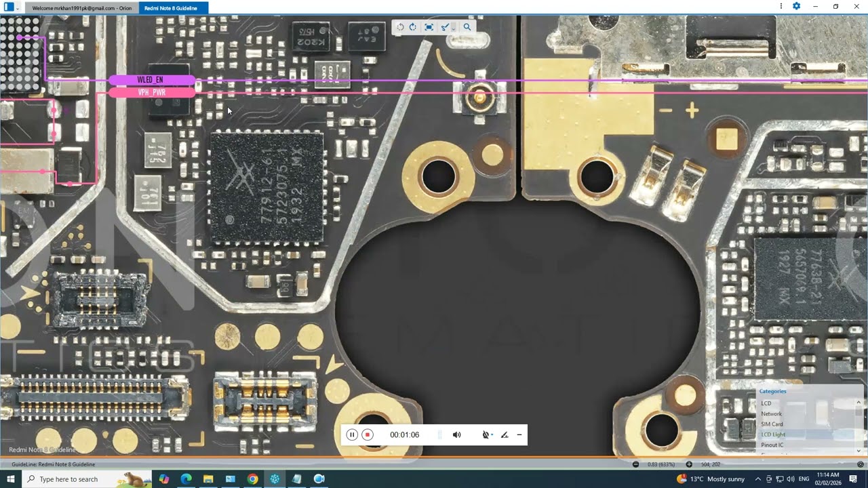The image size is (868, 488).
Task: Open Copilot from the taskbar
Action: [164, 479]
